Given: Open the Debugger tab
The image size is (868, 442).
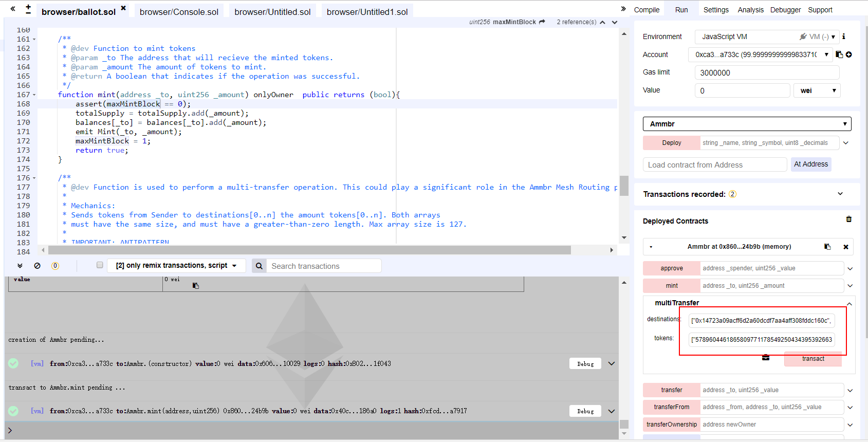Looking at the screenshot, I should [x=785, y=10].
